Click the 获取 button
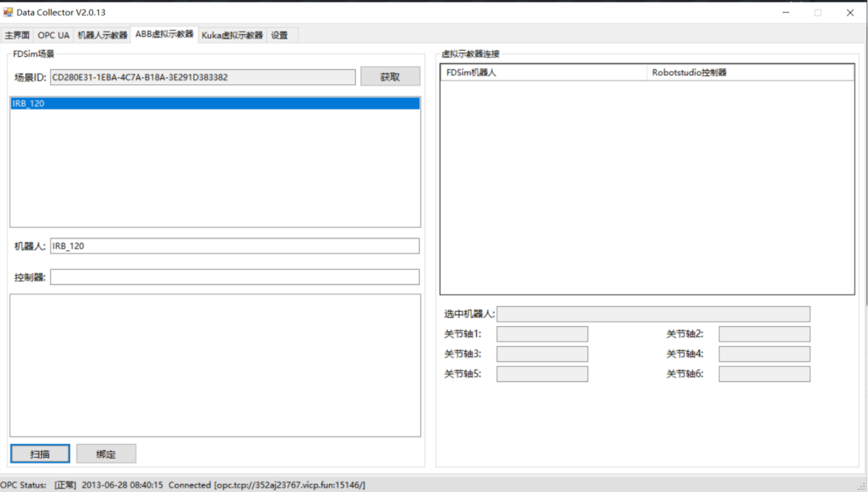Screen dimensions: 868x492 click(x=390, y=77)
